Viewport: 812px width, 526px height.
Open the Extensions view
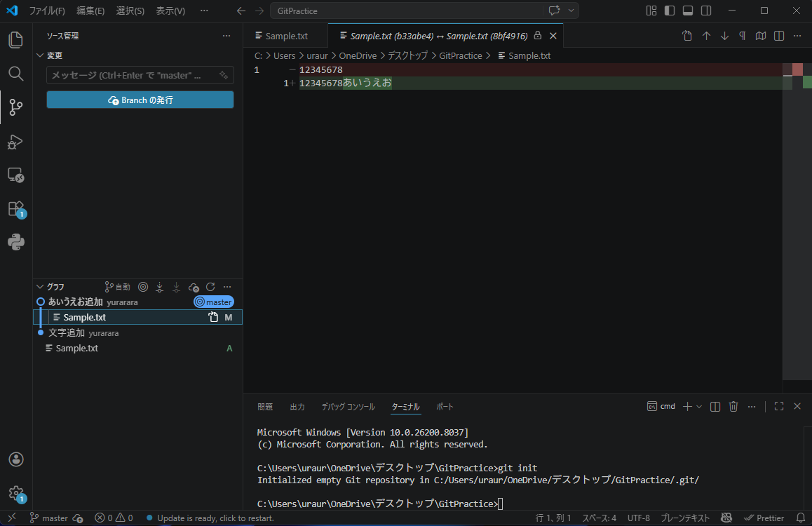[15, 209]
